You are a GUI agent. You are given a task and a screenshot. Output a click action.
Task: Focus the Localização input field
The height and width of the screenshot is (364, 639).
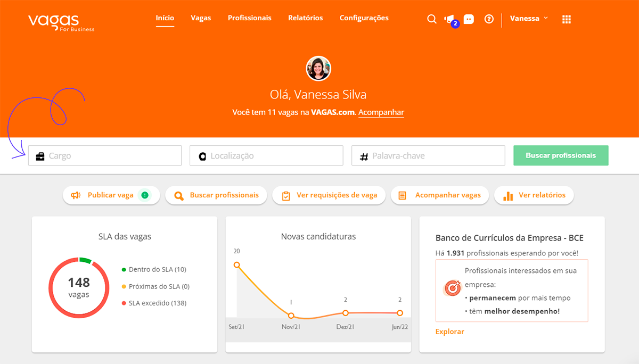tap(266, 156)
